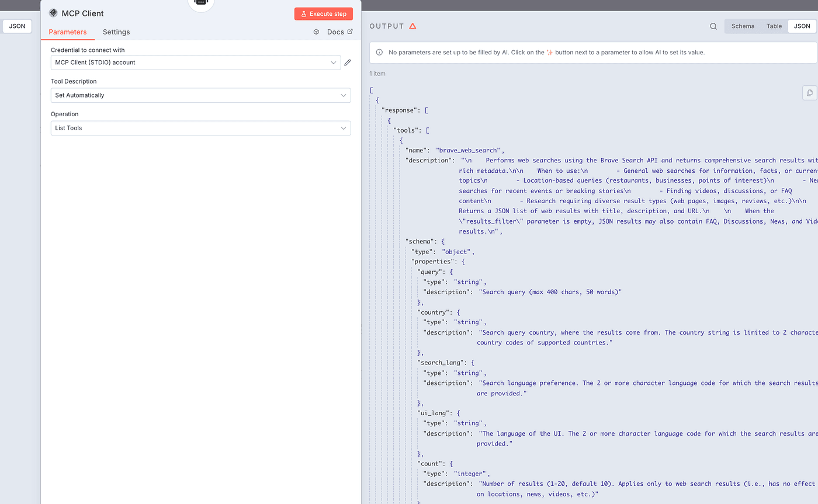Click the pencil icon to edit credential
This screenshot has width=818, height=504.
tap(348, 62)
